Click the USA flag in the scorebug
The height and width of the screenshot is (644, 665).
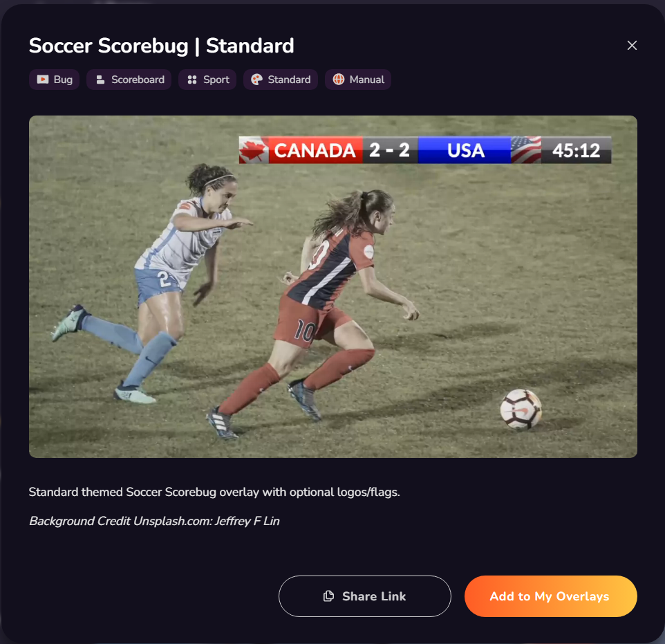pos(526,150)
